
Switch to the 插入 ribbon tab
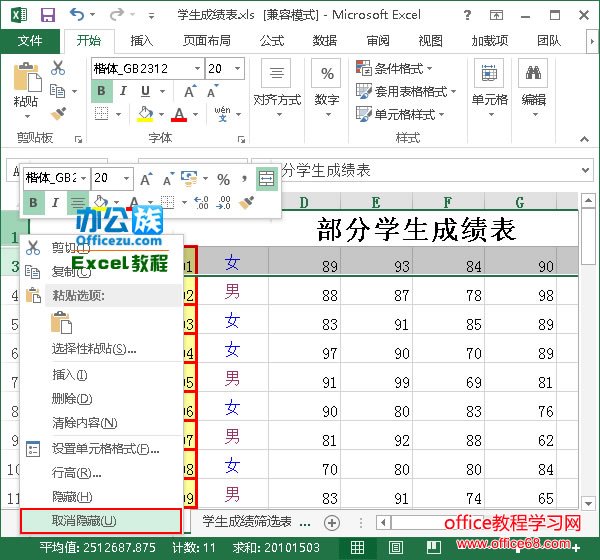click(142, 41)
